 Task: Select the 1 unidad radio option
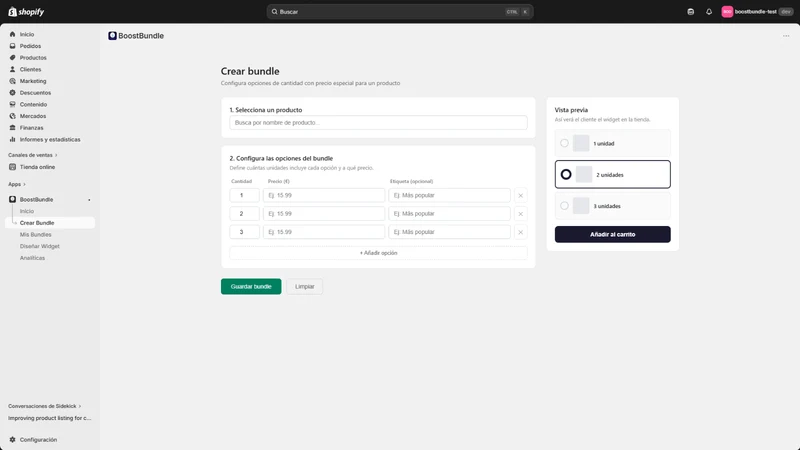[564, 143]
